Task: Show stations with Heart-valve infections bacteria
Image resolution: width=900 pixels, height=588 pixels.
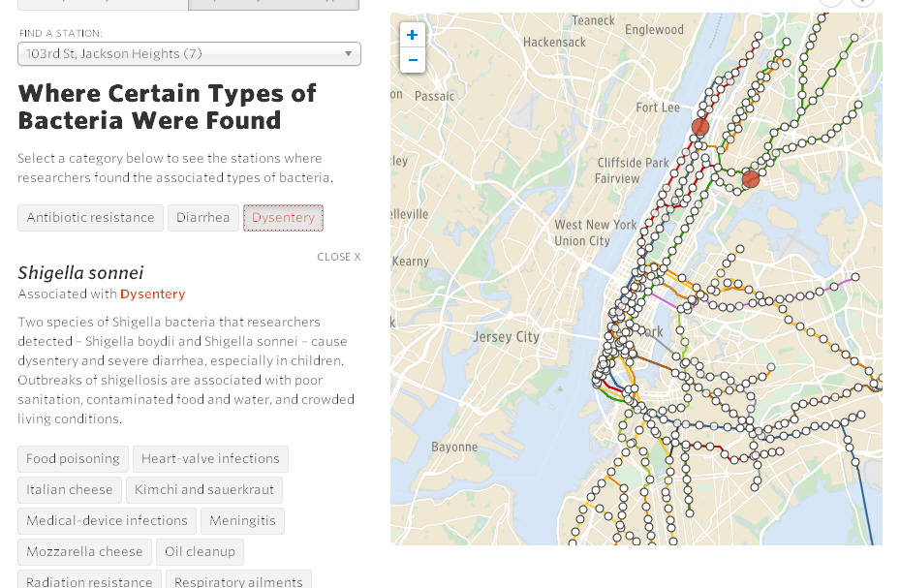Action: [x=210, y=459]
